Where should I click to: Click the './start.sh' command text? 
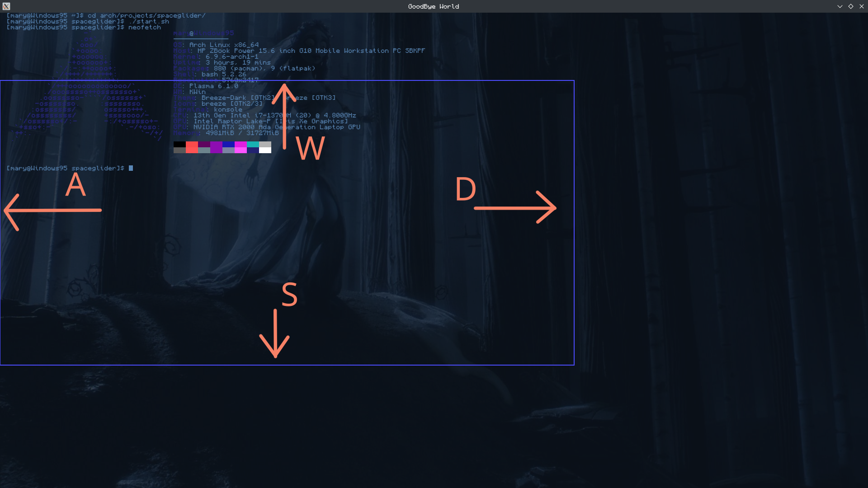[149, 21]
